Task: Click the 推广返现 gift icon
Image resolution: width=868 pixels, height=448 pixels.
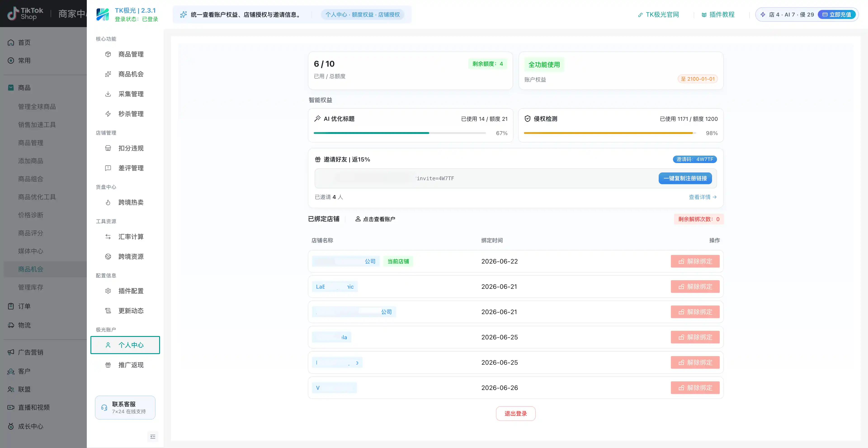Action: click(x=108, y=365)
